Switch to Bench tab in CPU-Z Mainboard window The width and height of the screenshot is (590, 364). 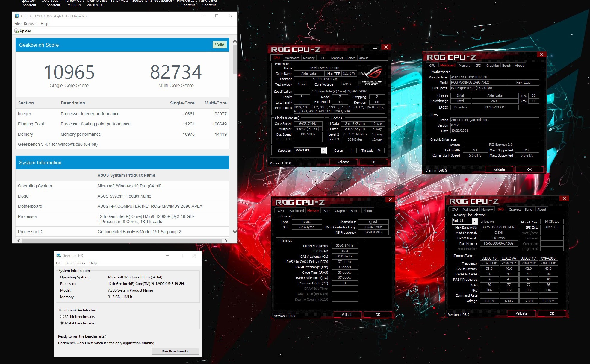click(x=506, y=66)
